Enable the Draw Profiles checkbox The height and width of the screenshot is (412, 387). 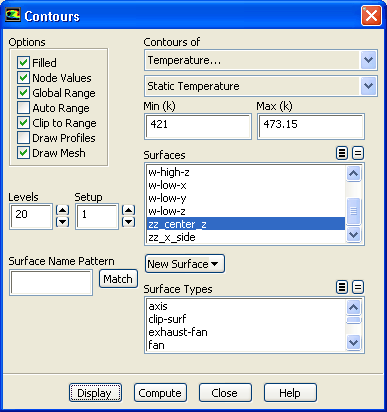coord(23,138)
